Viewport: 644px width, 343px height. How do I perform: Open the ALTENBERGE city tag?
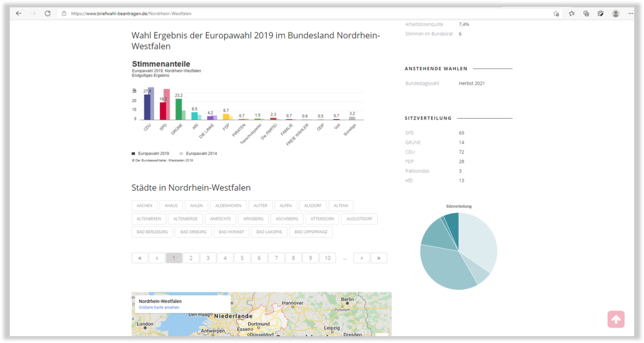(185, 218)
